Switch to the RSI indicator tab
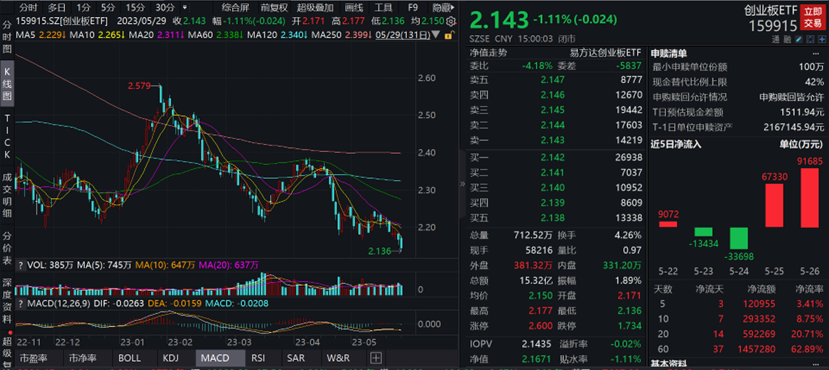The height and width of the screenshot is (370, 829). click(258, 357)
